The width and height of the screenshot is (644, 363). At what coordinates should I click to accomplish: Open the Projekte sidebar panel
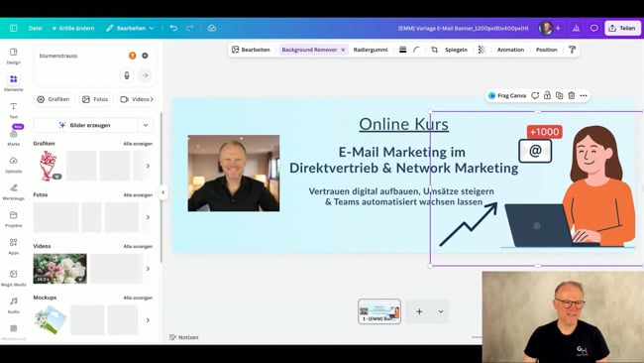(14, 219)
